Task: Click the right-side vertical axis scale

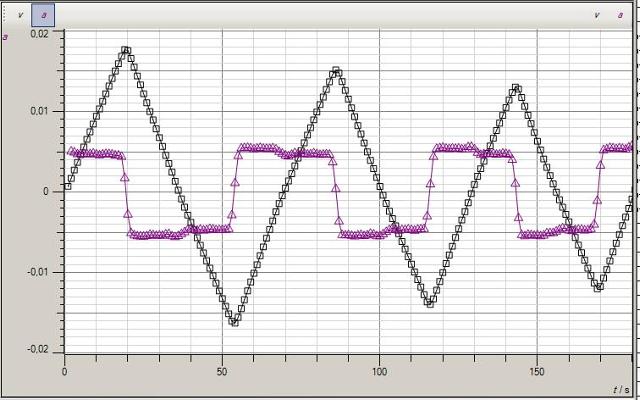Action: pyautogui.click(x=635, y=190)
